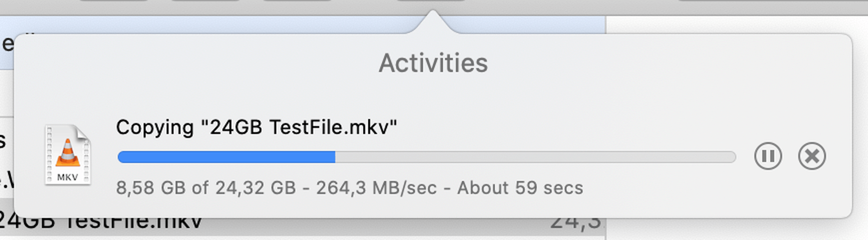Click the Activities popover heading
This screenshot has width=868, height=240.
point(433,63)
